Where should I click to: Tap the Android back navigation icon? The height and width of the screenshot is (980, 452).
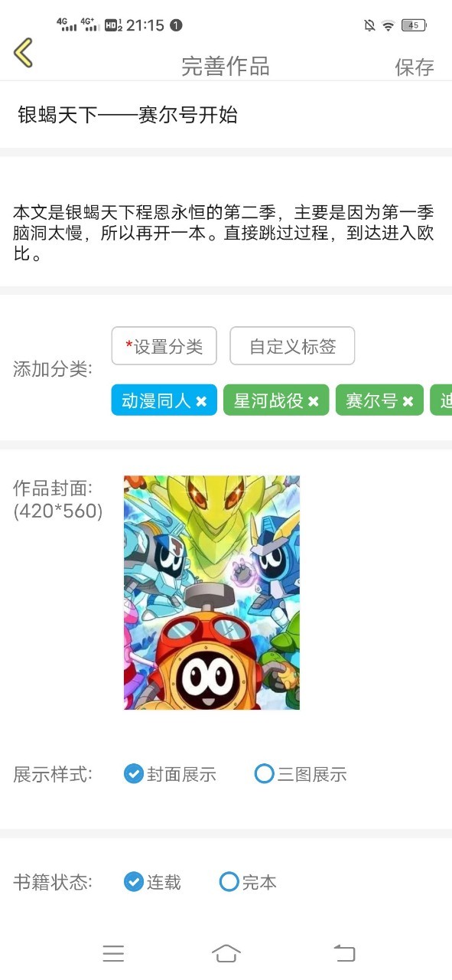344,953
